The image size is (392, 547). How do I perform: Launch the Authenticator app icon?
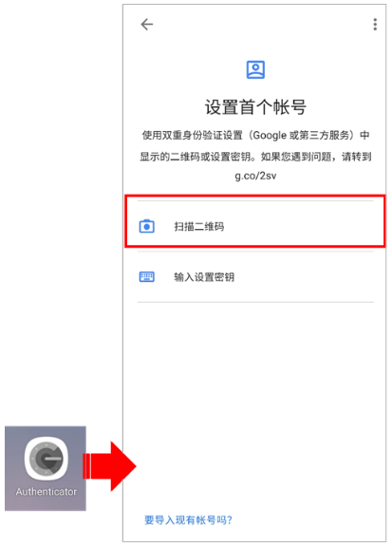(47, 458)
